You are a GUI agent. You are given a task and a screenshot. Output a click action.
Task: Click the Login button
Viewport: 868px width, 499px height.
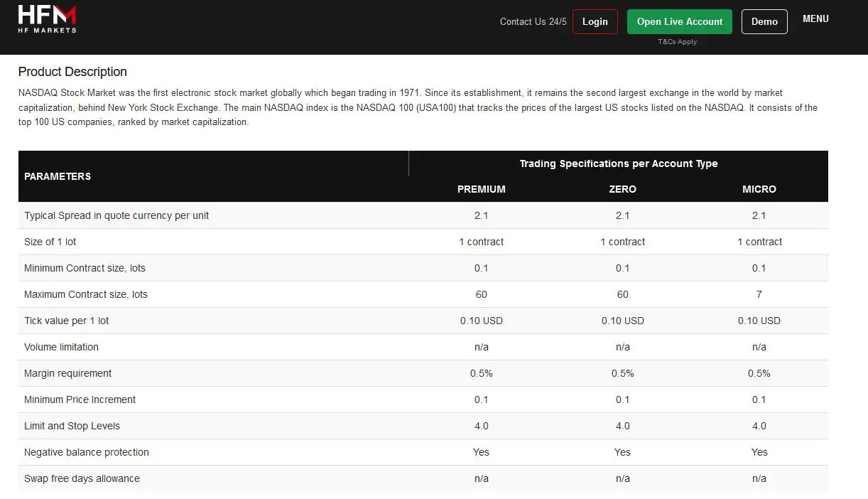point(595,21)
